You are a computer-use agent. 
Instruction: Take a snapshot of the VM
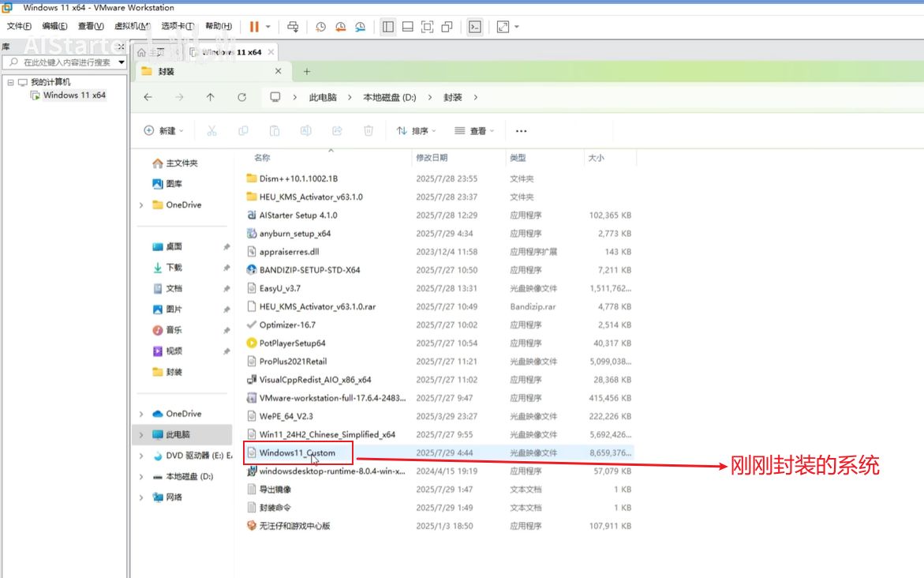[x=320, y=27]
